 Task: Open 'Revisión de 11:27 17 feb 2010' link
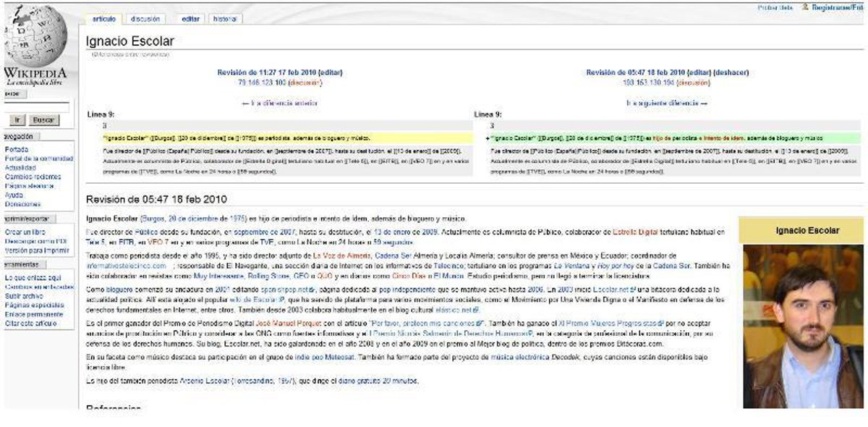coord(268,72)
